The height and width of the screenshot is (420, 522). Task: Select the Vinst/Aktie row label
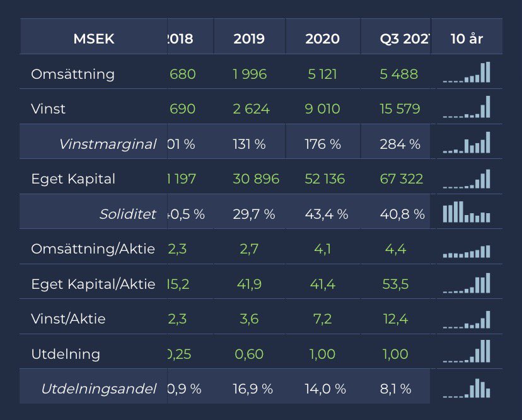(68, 318)
